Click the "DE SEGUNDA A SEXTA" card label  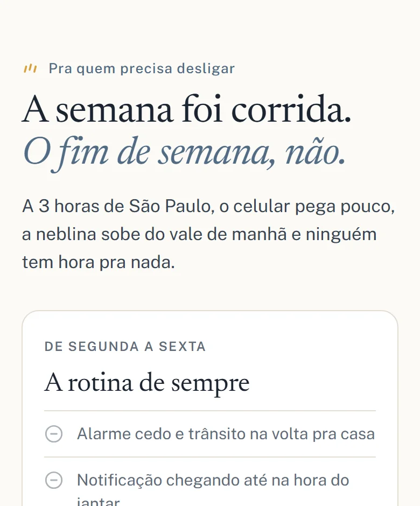click(x=125, y=347)
